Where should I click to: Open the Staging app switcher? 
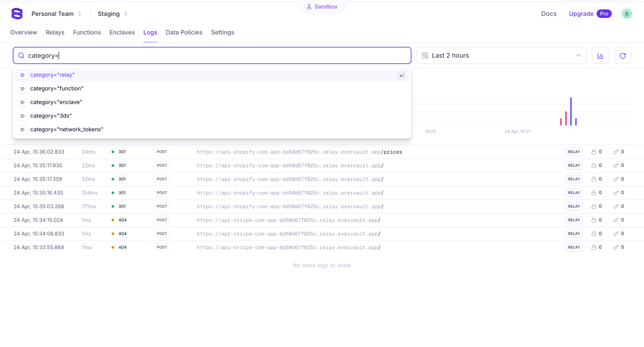[112, 14]
